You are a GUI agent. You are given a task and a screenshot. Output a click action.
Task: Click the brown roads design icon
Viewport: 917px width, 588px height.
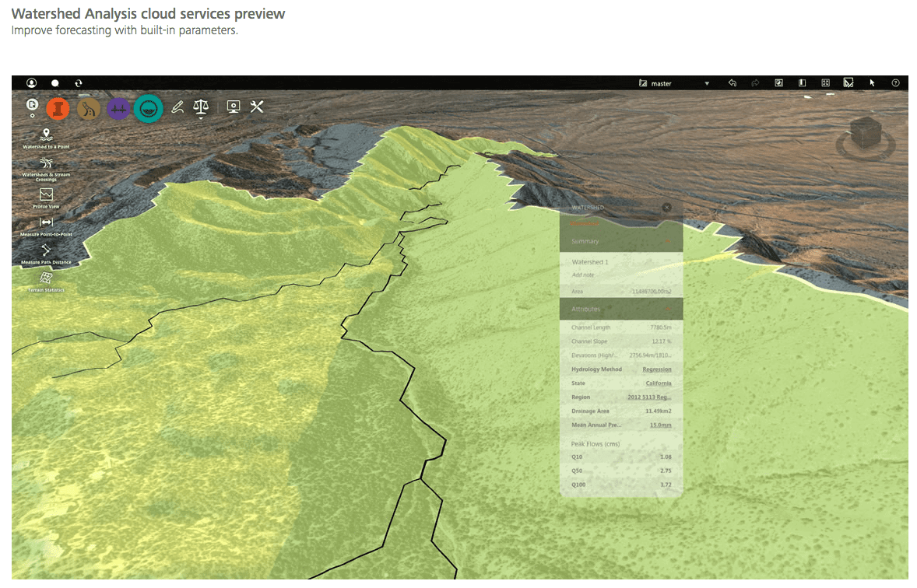click(x=89, y=109)
